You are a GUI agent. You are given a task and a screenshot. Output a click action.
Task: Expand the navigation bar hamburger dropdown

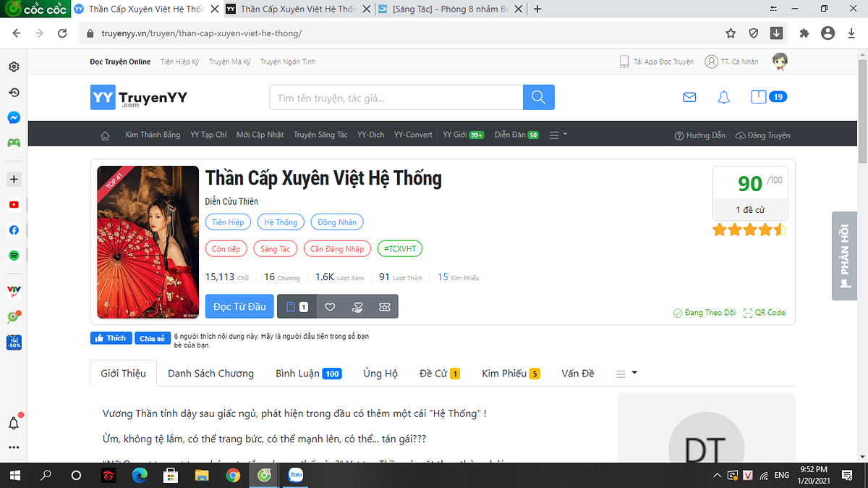[557, 135]
